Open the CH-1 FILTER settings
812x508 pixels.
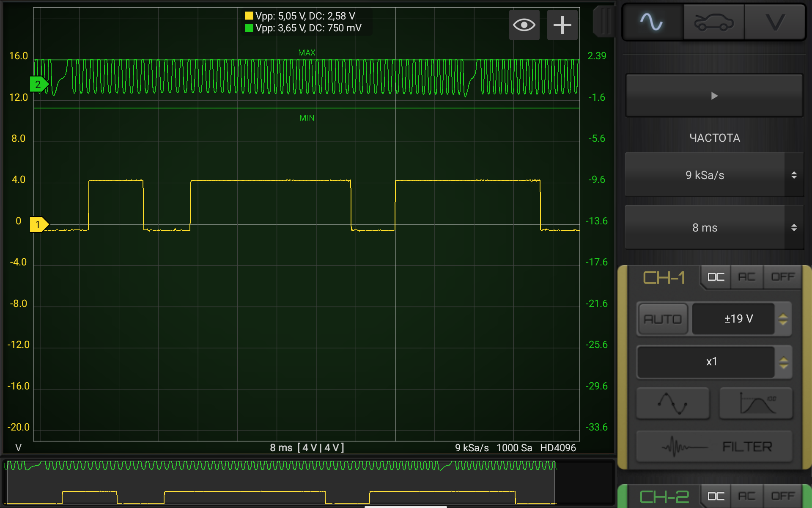714,447
